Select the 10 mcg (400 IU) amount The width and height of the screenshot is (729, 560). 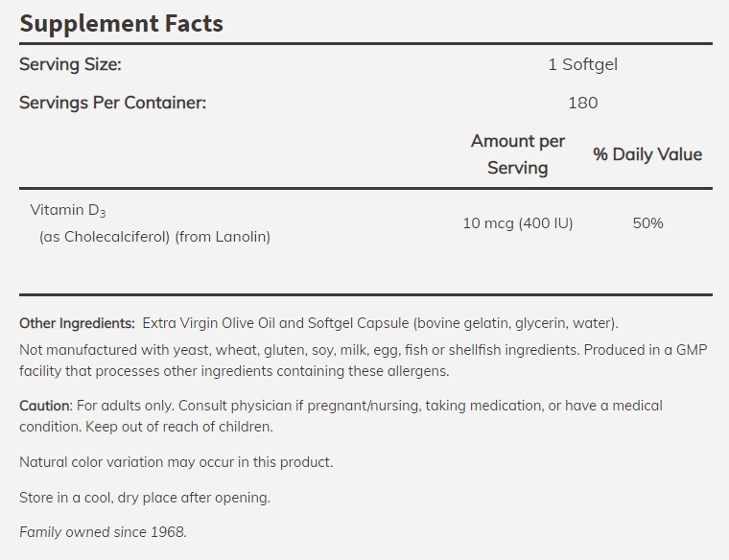tap(518, 223)
